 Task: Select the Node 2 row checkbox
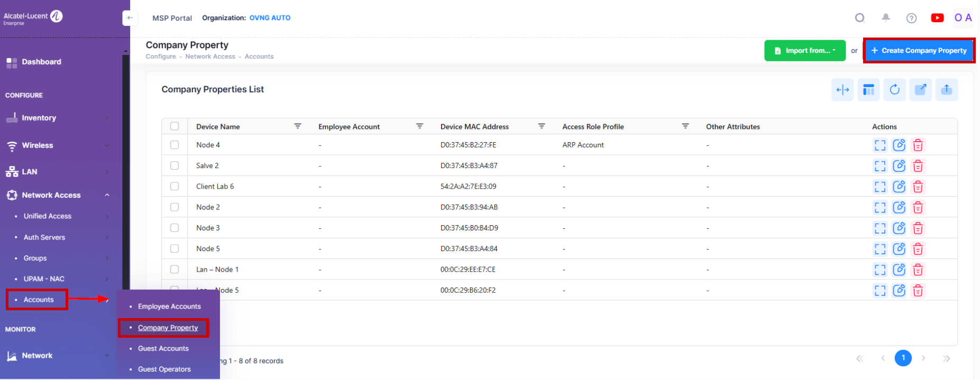pos(175,207)
